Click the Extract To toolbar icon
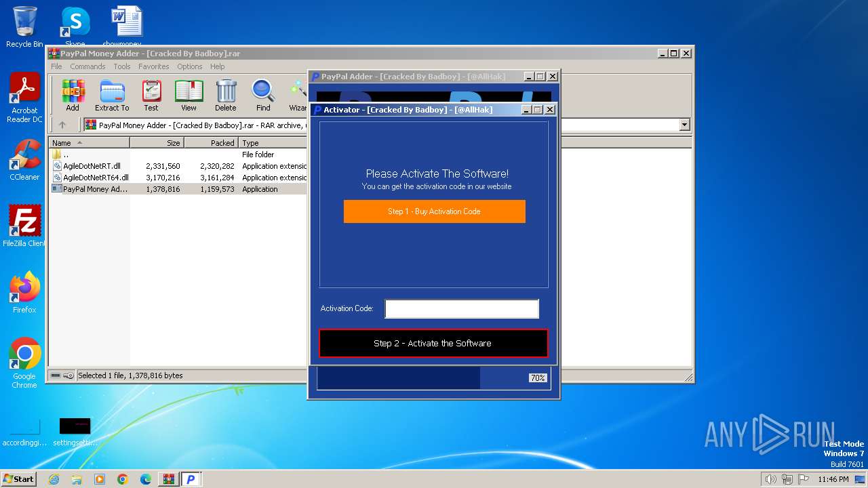 (112, 96)
